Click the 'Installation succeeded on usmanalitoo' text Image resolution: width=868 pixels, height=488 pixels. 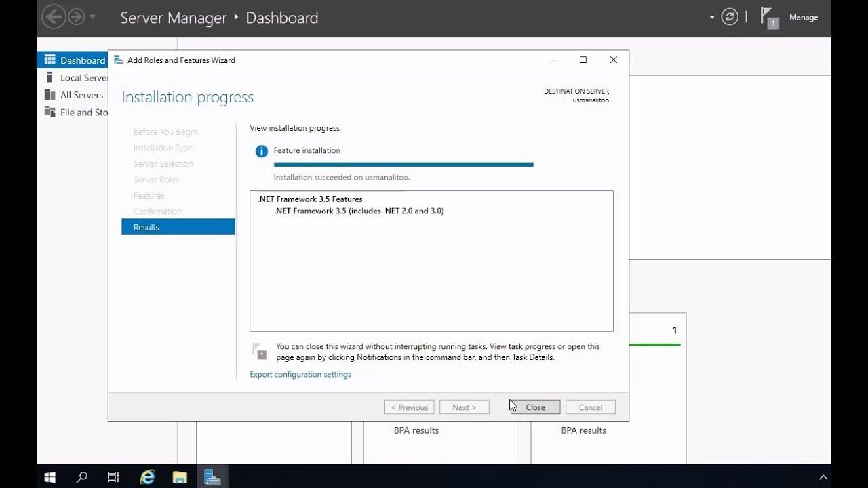pyautogui.click(x=342, y=177)
